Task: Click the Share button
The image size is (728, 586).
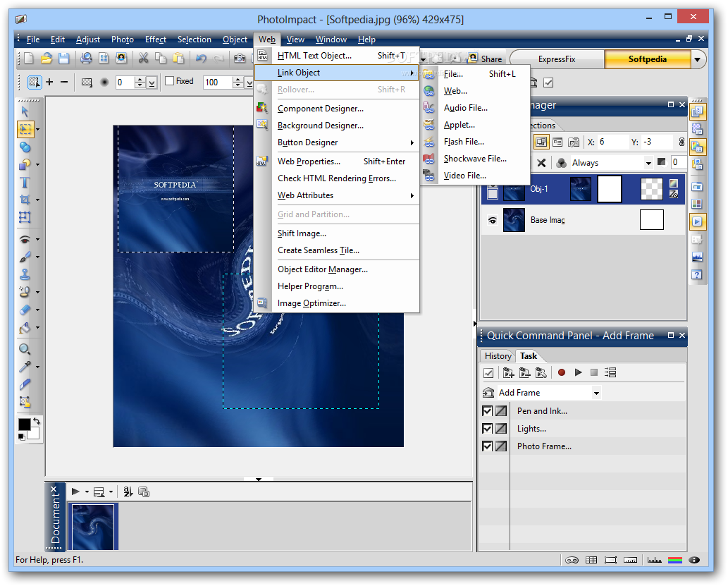Action: click(485, 59)
